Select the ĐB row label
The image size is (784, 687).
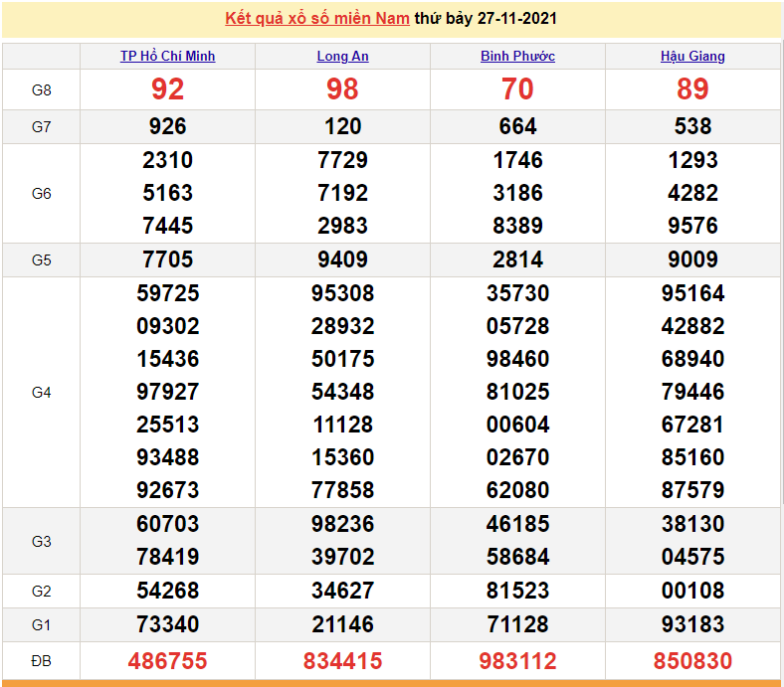point(41,661)
